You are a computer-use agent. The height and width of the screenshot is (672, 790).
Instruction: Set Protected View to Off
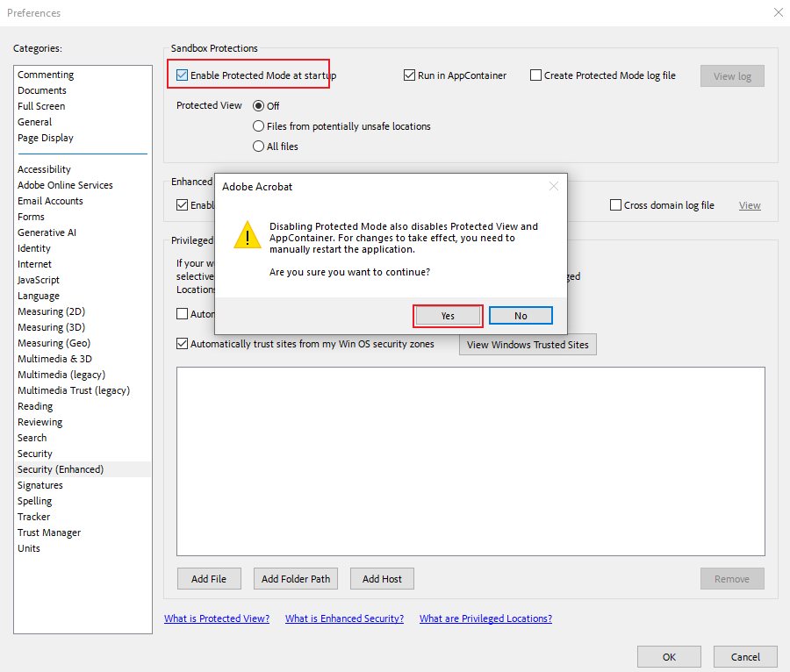259,105
